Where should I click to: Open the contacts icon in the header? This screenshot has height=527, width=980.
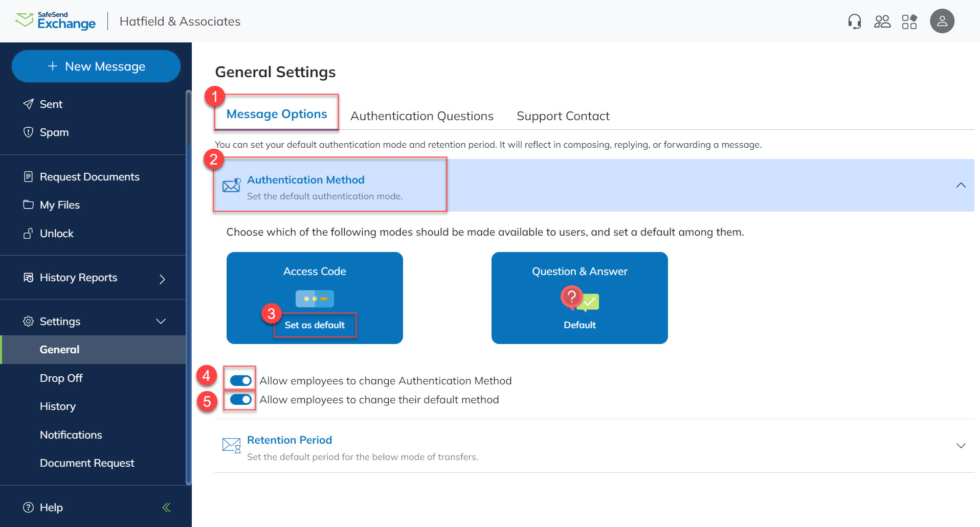point(882,21)
